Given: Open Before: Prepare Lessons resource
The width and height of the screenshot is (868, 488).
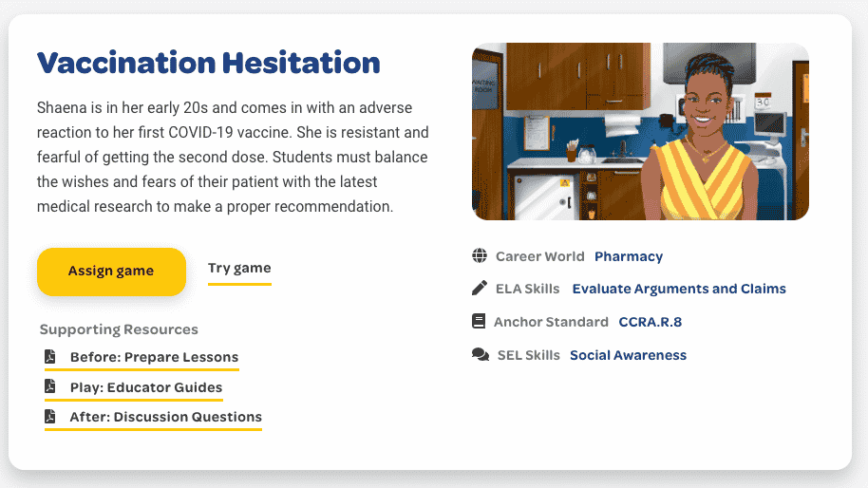Looking at the screenshot, I should point(154,357).
